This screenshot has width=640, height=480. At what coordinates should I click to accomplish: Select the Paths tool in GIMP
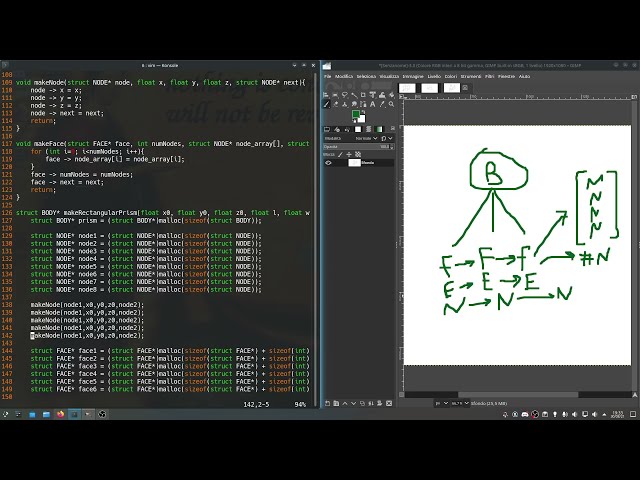(x=363, y=104)
